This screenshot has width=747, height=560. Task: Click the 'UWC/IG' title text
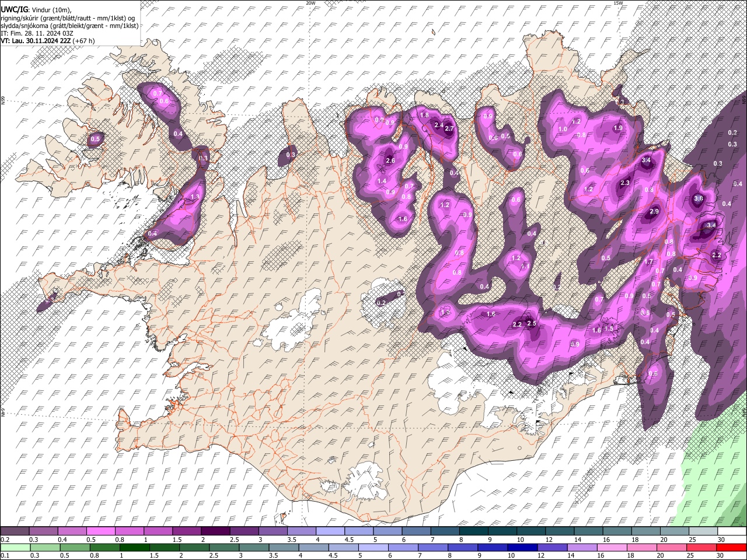[14, 10]
